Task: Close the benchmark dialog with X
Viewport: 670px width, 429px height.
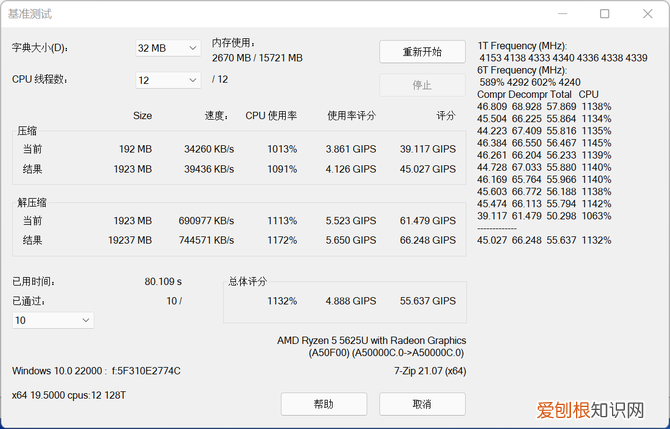Action: (x=648, y=14)
